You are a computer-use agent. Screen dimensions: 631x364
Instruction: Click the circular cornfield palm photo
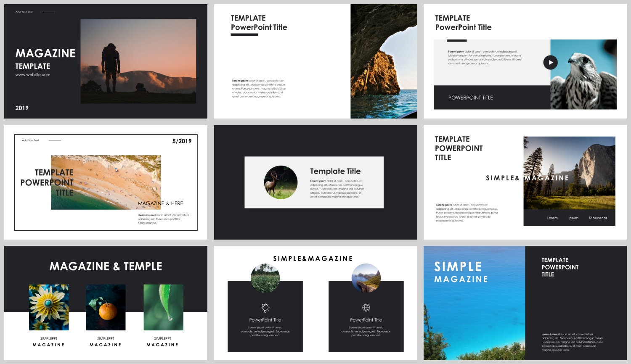pyautogui.click(x=265, y=278)
